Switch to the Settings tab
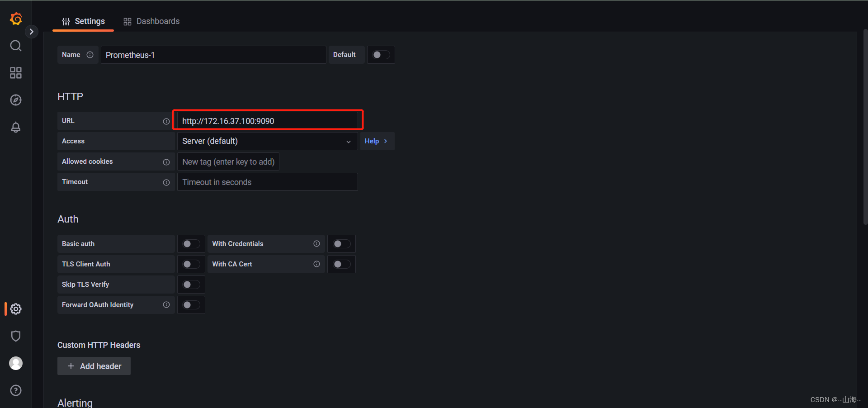This screenshot has height=408, width=868. pos(83,21)
